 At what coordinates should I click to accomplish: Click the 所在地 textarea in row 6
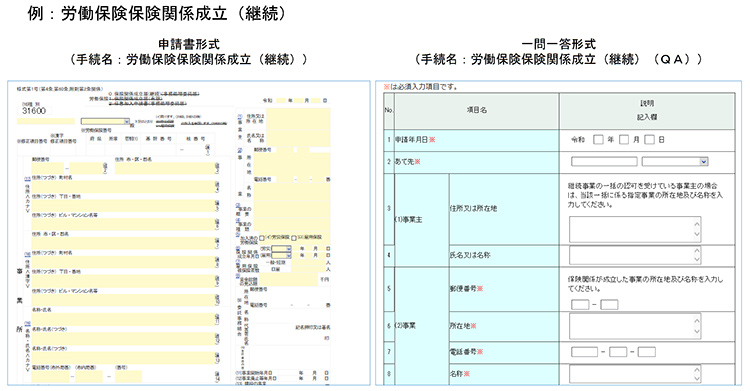click(x=635, y=326)
